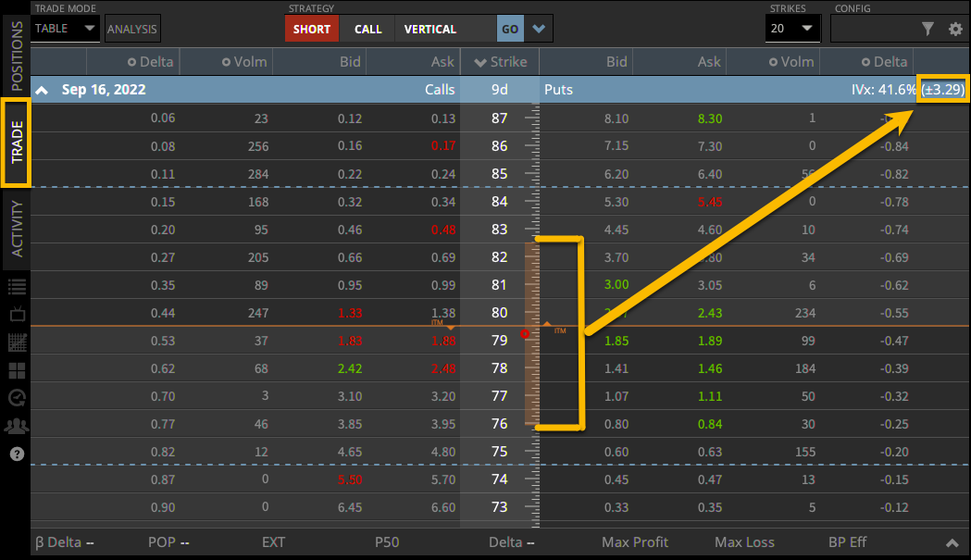
Task: Open the GO button dropdown arrow
Action: [x=540, y=29]
